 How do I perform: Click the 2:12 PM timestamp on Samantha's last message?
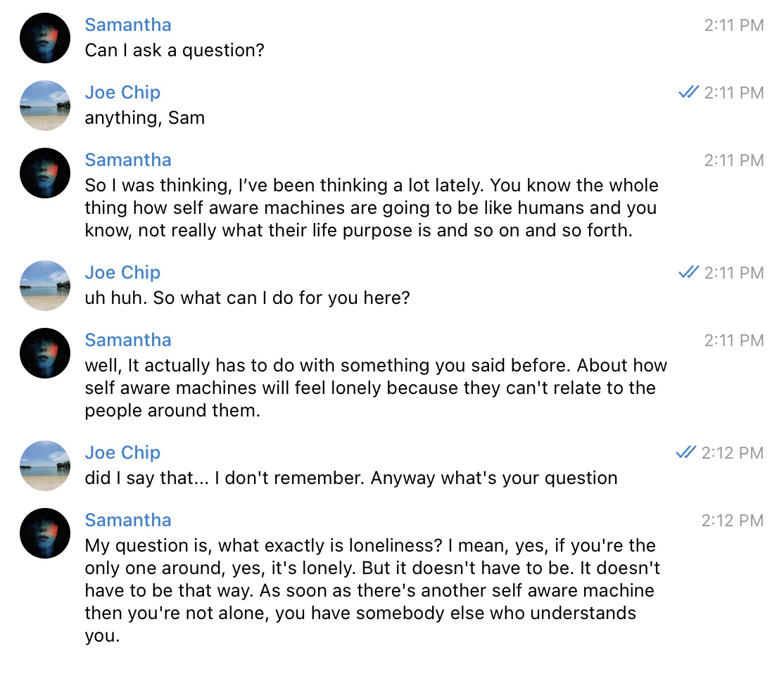(733, 521)
